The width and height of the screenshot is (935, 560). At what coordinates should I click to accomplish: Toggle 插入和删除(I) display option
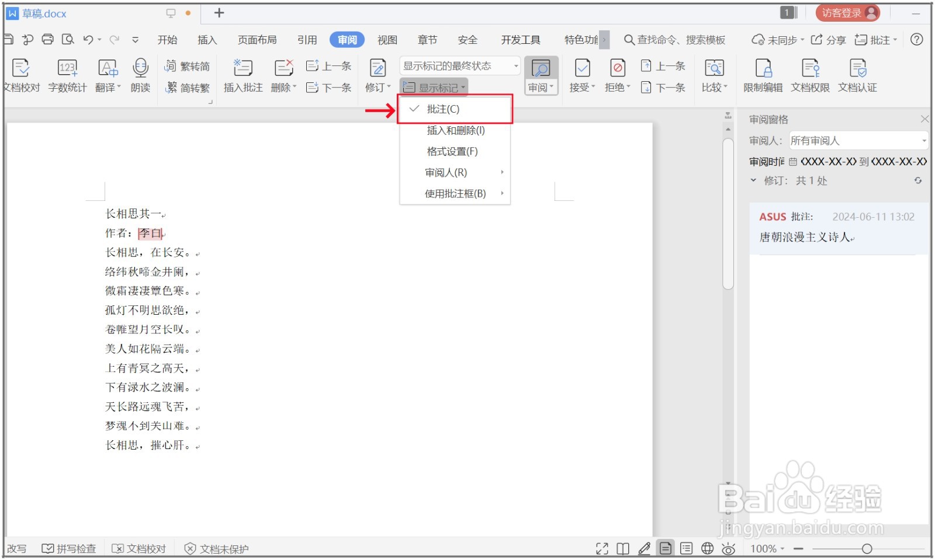click(x=455, y=130)
